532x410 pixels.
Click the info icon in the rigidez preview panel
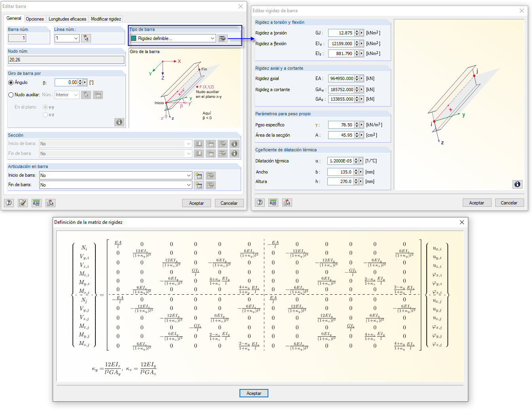coord(517,184)
